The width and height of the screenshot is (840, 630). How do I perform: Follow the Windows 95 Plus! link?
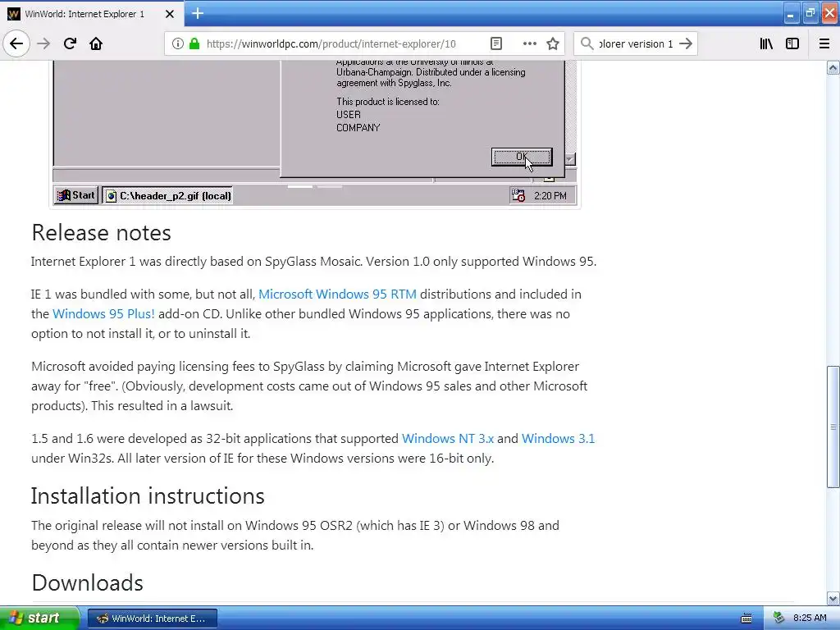[x=103, y=314]
